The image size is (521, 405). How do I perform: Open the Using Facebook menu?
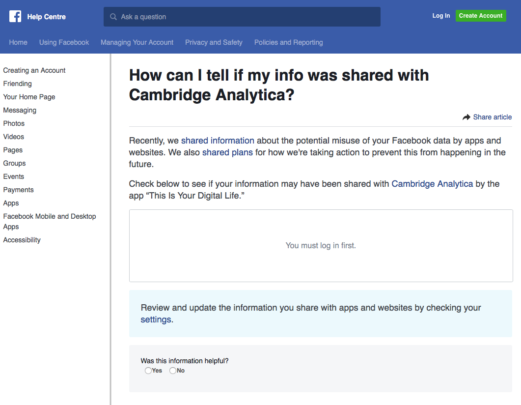click(64, 42)
